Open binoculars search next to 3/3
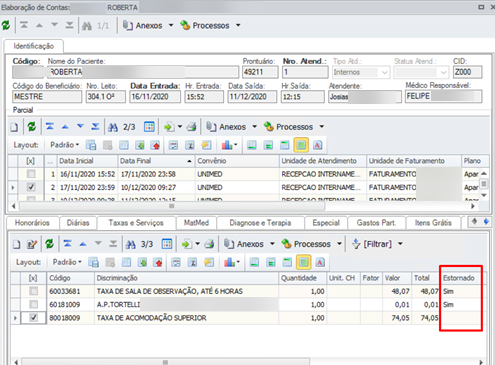495x365 pixels. point(131,244)
